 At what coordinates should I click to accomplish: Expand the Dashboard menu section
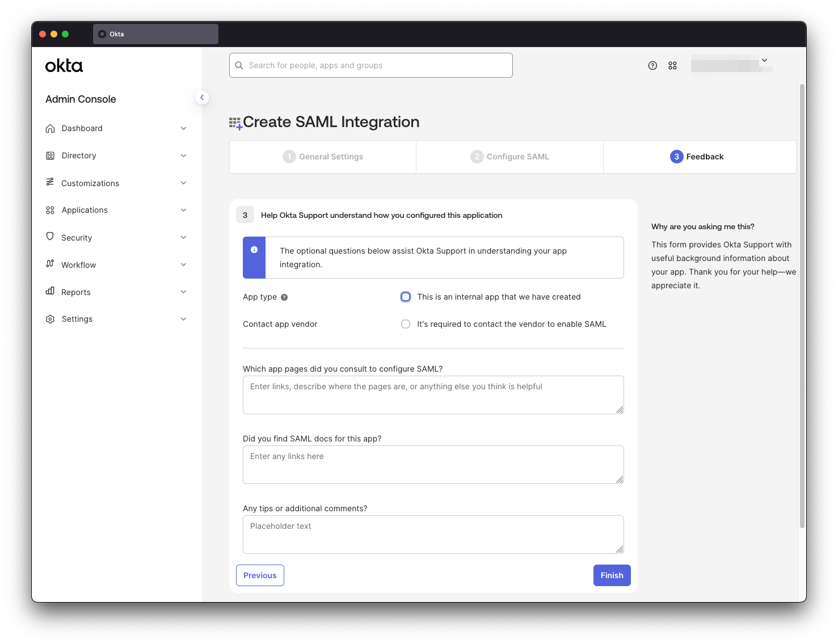coord(183,128)
